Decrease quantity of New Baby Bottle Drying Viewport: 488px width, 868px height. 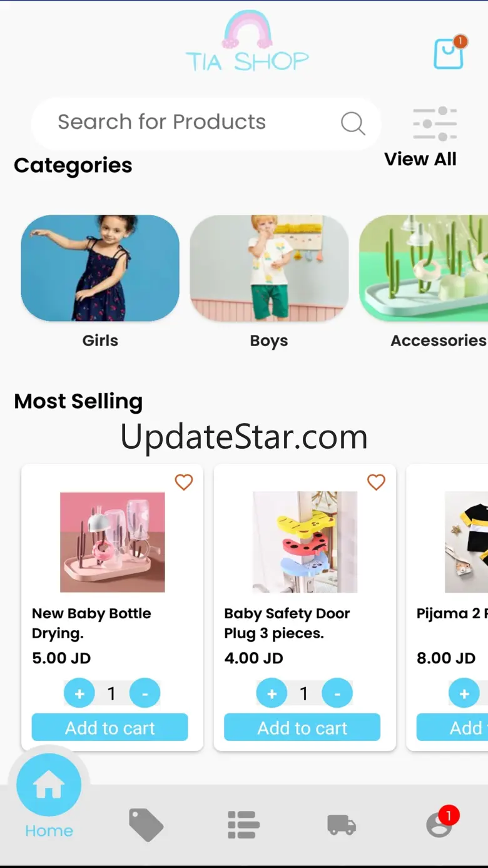[x=145, y=694]
